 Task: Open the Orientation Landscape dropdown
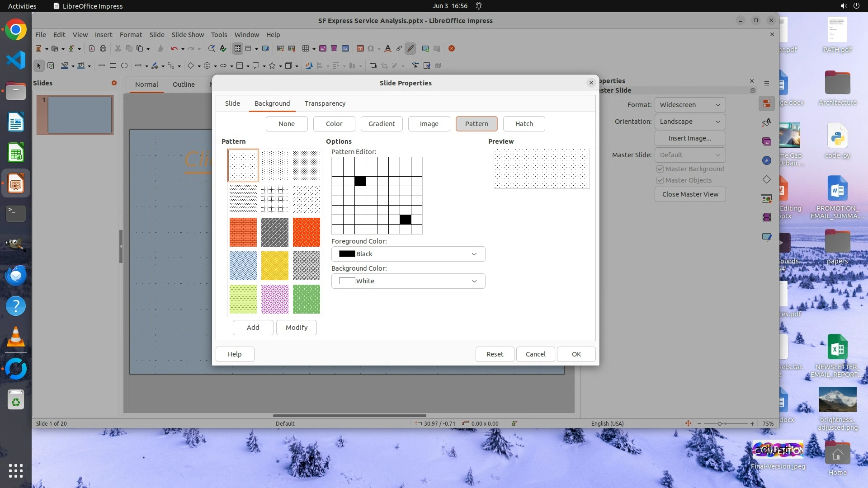[689, 122]
